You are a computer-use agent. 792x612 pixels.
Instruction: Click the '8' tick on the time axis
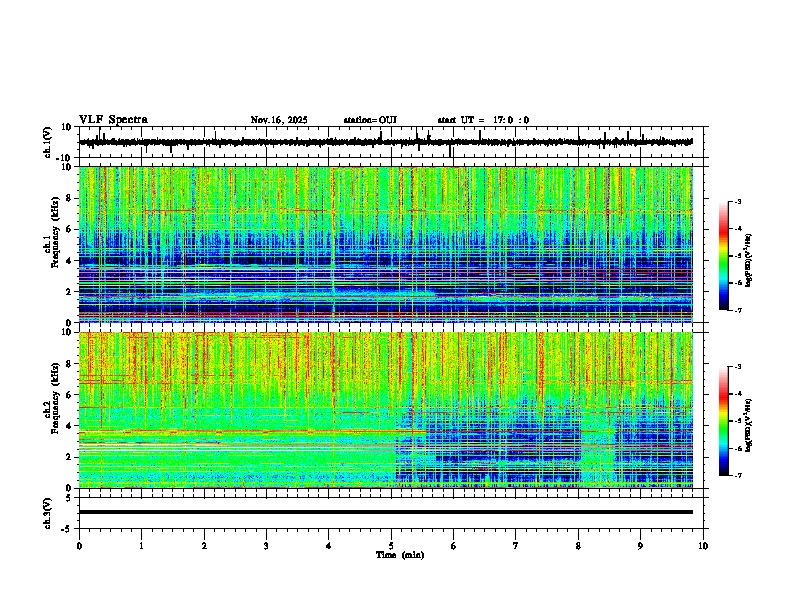pos(578,546)
